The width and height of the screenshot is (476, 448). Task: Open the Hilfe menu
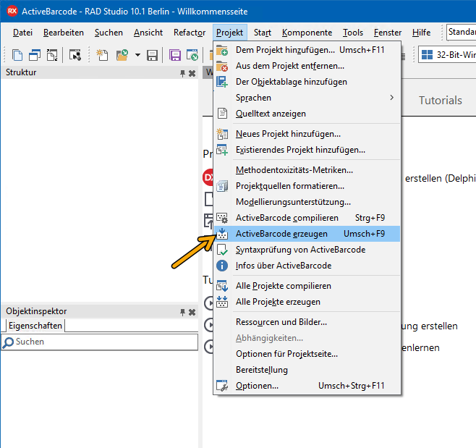click(x=421, y=33)
